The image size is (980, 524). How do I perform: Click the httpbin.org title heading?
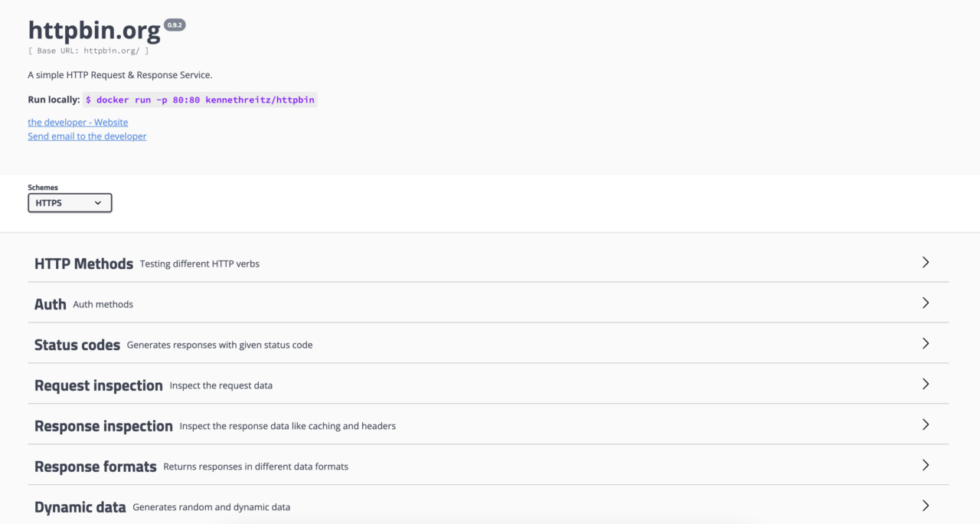(x=93, y=30)
